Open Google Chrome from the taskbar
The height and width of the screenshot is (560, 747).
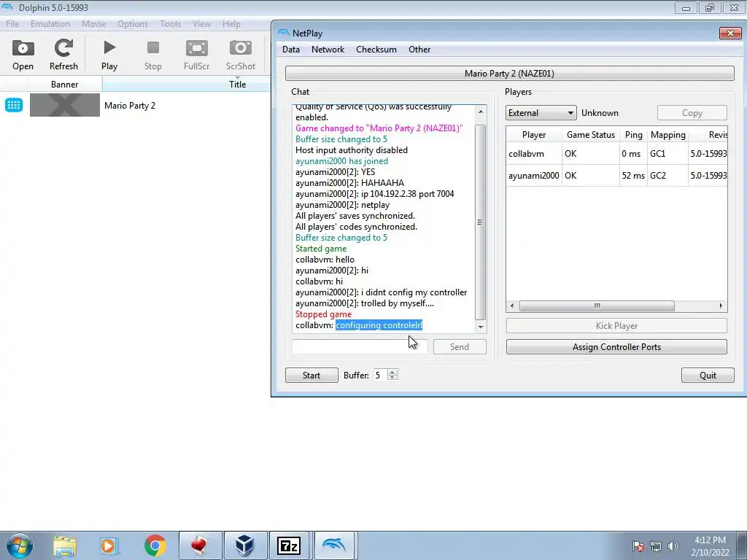tap(155, 545)
